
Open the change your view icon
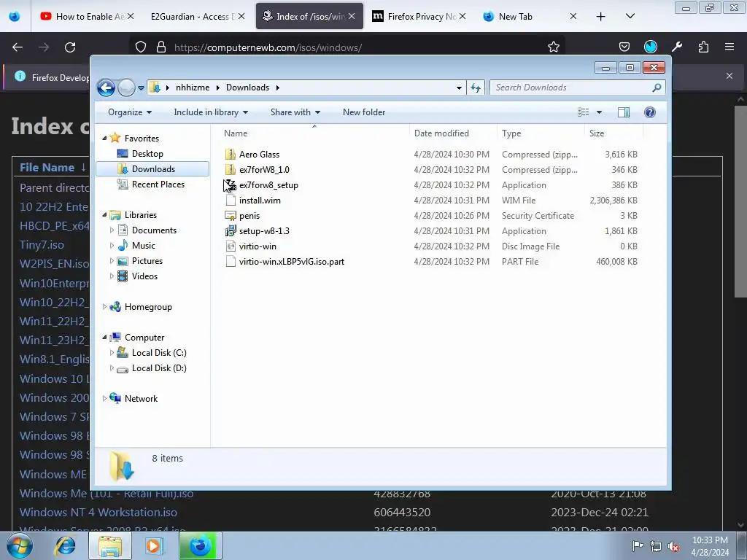point(584,112)
